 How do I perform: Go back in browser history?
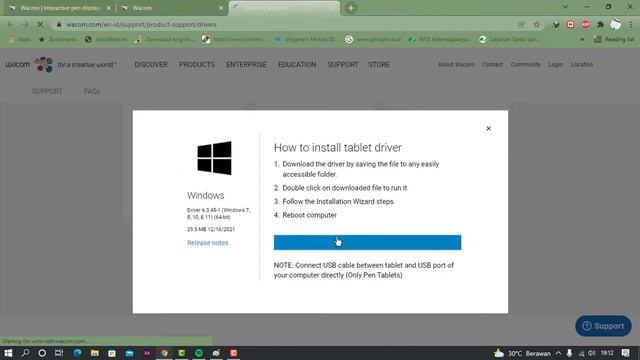point(11,24)
